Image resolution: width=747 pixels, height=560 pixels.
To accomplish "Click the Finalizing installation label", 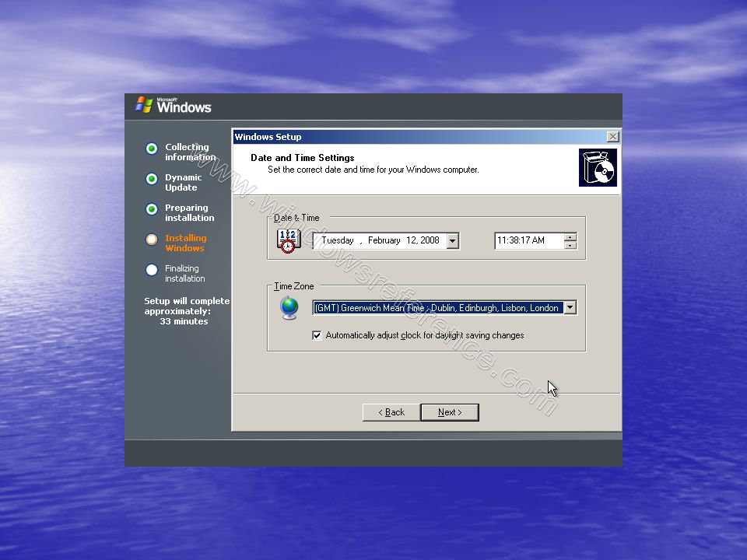I will click(185, 273).
